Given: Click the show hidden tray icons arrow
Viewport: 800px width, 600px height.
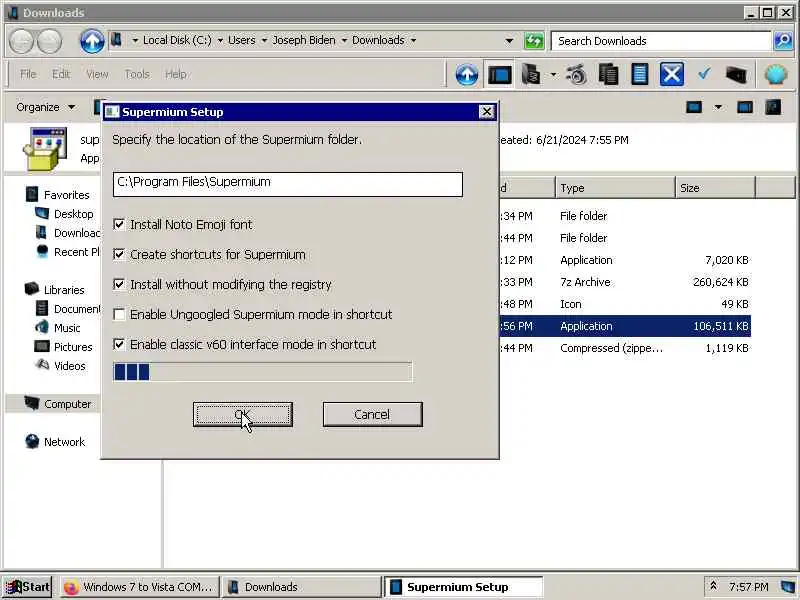Looking at the screenshot, I should (713, 586).
